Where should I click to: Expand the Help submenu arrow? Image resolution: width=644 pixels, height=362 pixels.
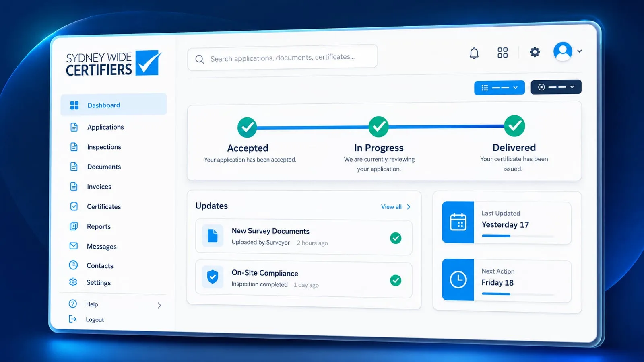point(159,306)
